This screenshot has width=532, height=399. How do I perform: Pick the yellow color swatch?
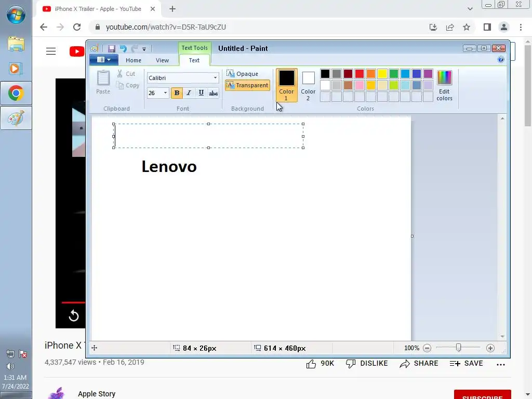[x=382, y=74]
